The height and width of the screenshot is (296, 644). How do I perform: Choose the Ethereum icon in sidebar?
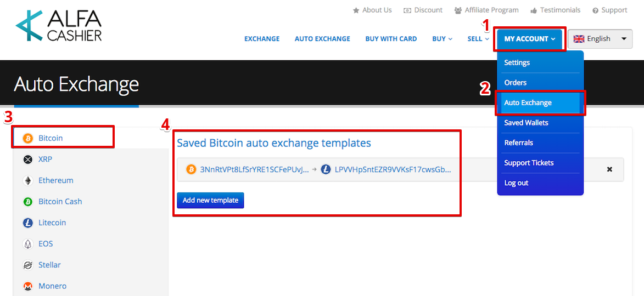point(28,180)
